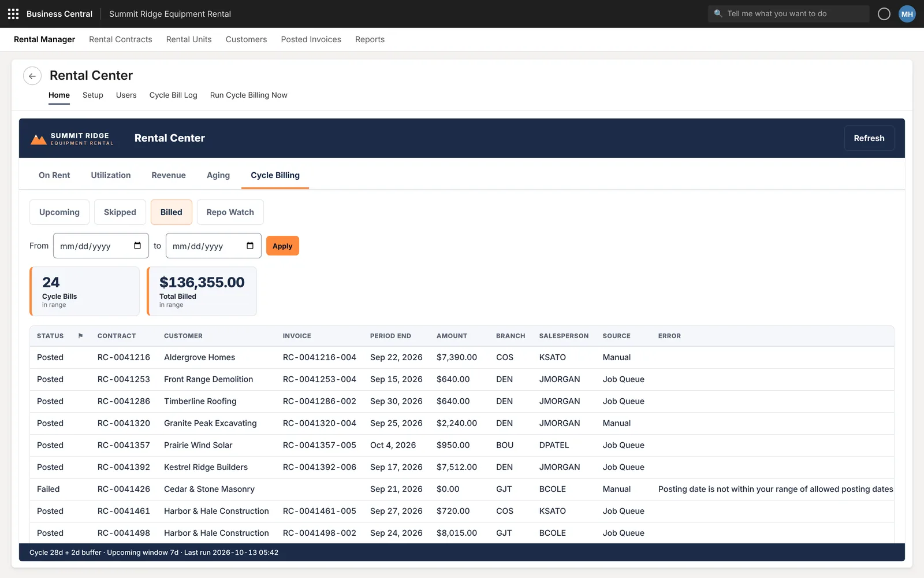Click the 24 Cycle Bills card
Screen dimensions: 924x578
[84, 291]
